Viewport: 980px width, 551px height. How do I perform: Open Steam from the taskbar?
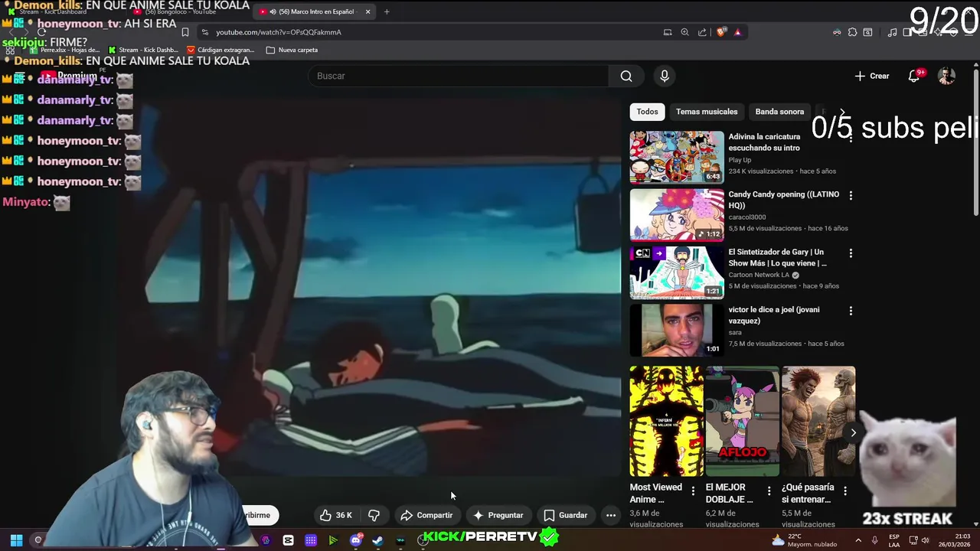[x=377, y=540]
